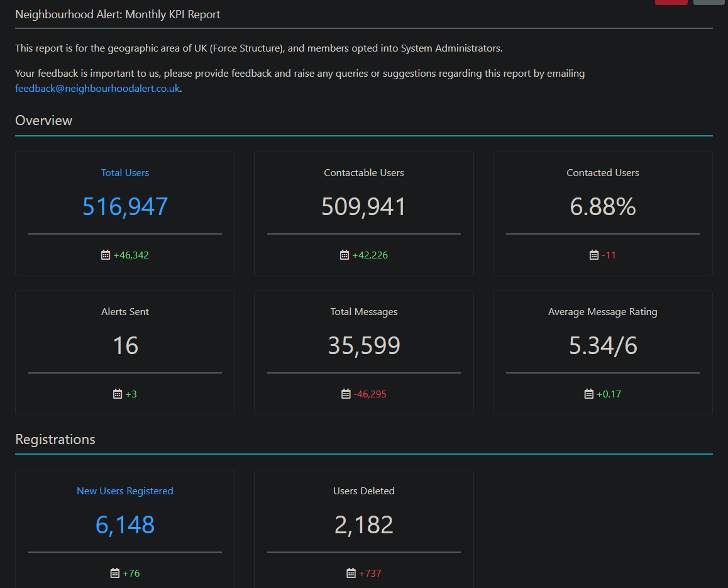The height and width of the screenshot is (588, 728).
Task: Click the blue 6,148 new users figure
Action: coord(125,525)
